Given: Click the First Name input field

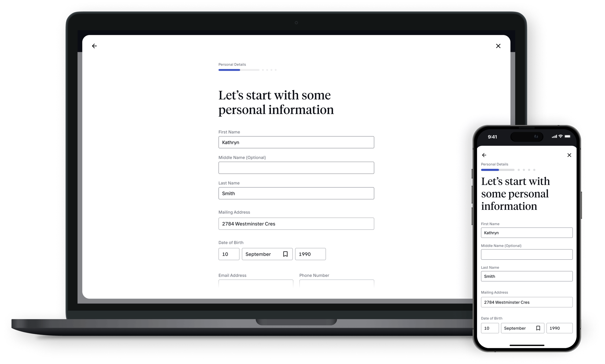Looking at the screenshot, I should coord(296,142).
